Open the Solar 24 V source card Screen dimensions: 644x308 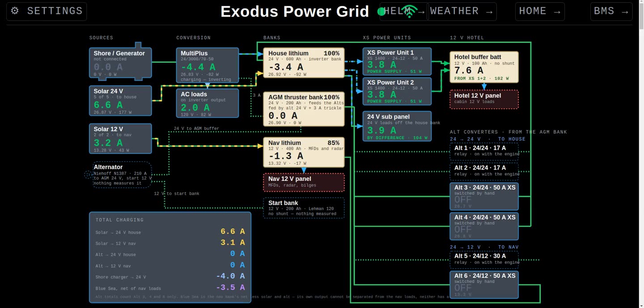click(120, 100)
